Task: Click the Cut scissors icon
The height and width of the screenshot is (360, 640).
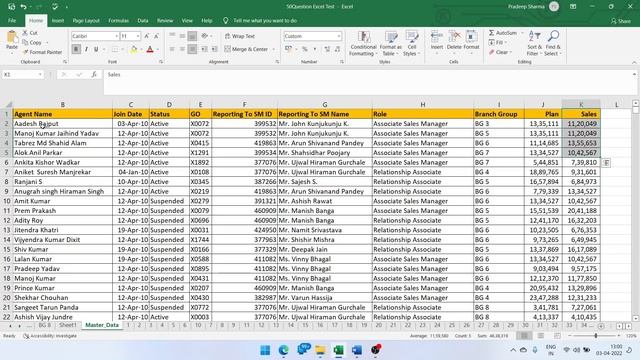Action: (x=25, y=33)
